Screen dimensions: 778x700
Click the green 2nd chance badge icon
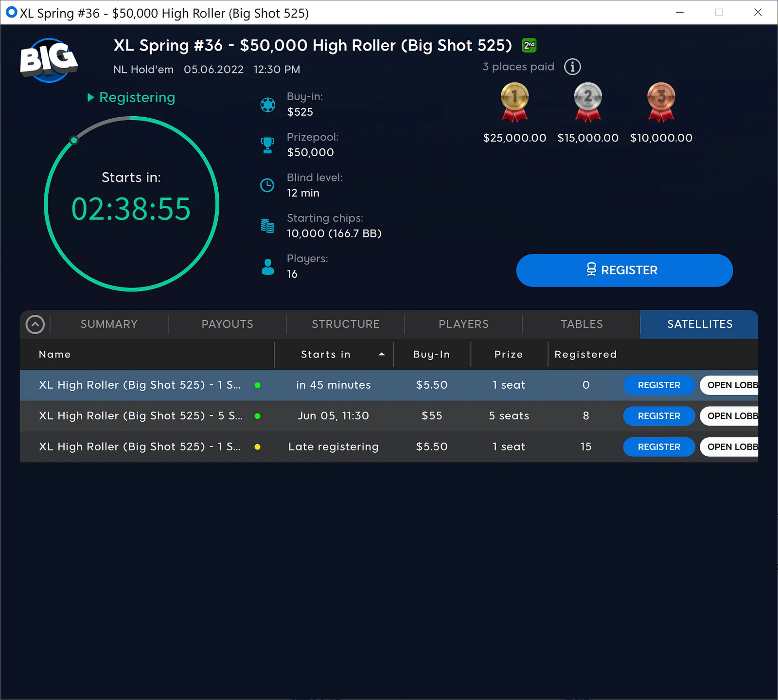point(529,45)
